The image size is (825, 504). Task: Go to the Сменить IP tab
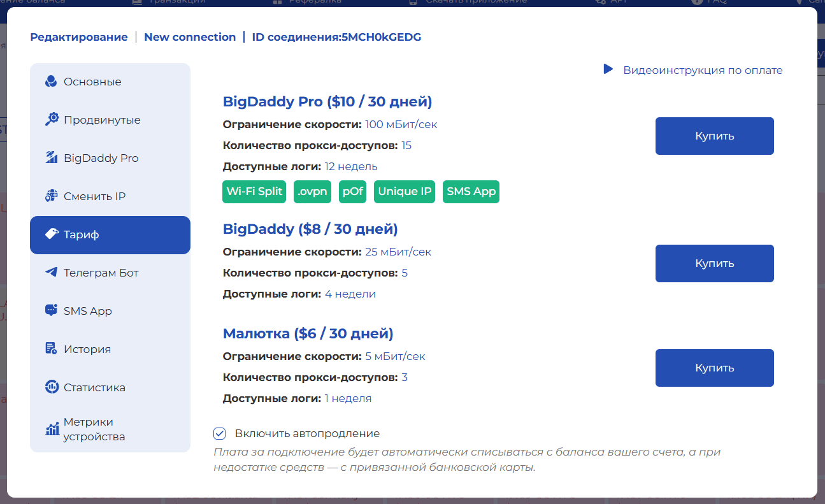pyautogui.click(x=110, y=196)
